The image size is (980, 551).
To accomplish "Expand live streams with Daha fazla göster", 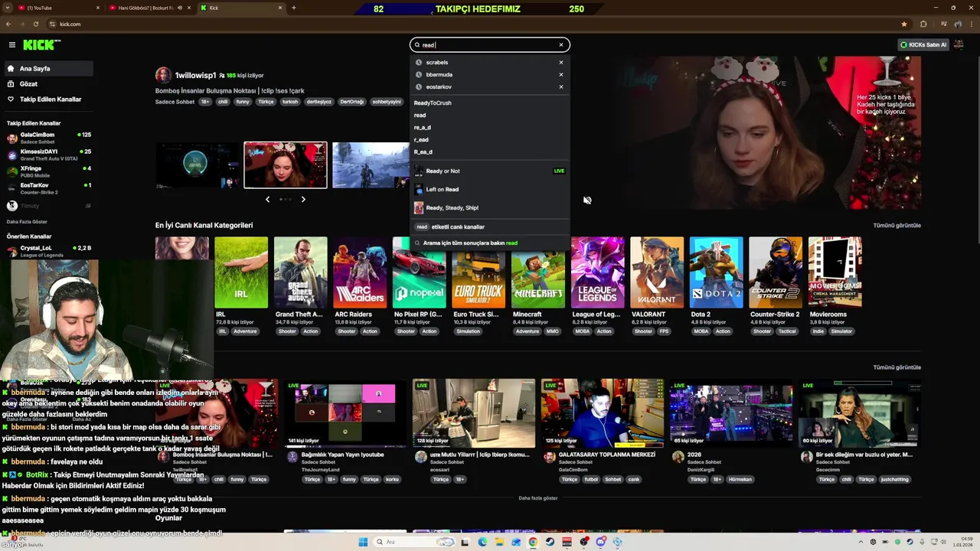I will pyautogui.click(x=538, y=498).
